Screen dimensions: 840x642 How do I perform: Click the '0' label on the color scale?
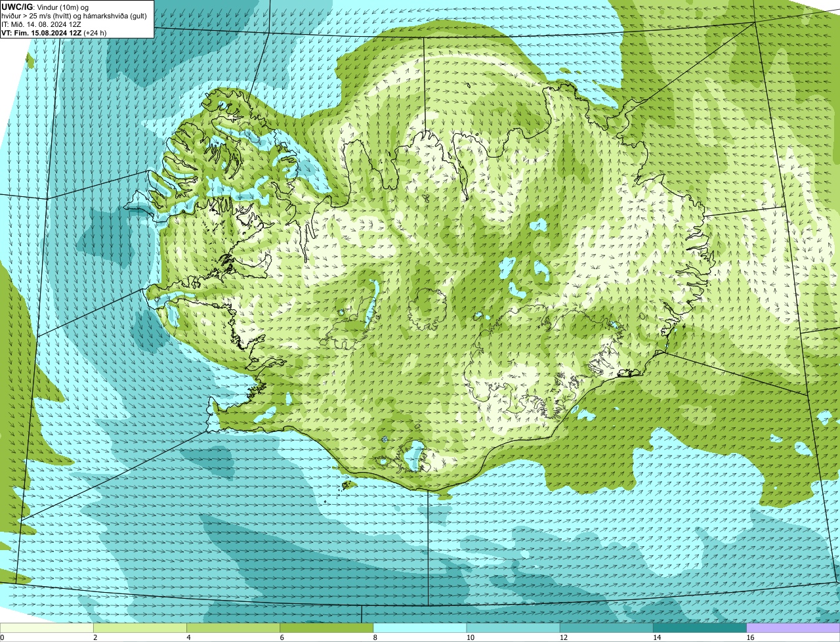(2, 637)
